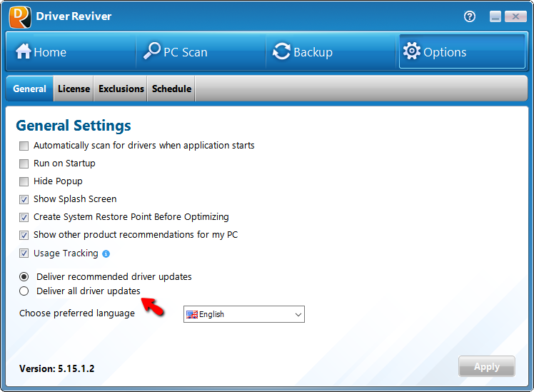Image resolution: width=534 pixels, height=392 pixels.
Task: Expand the preferred language dropdown arrow
Action: tap(298, 314)
